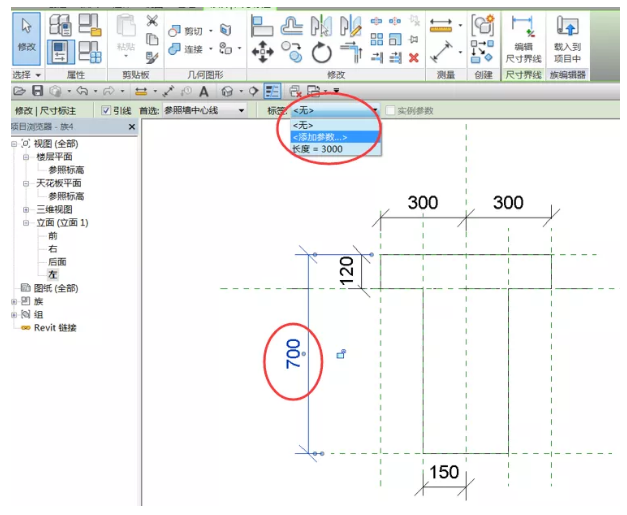Open the Customize Quick Access Toolbar arrow
The image size is (627, 515).
coord(337,91)
